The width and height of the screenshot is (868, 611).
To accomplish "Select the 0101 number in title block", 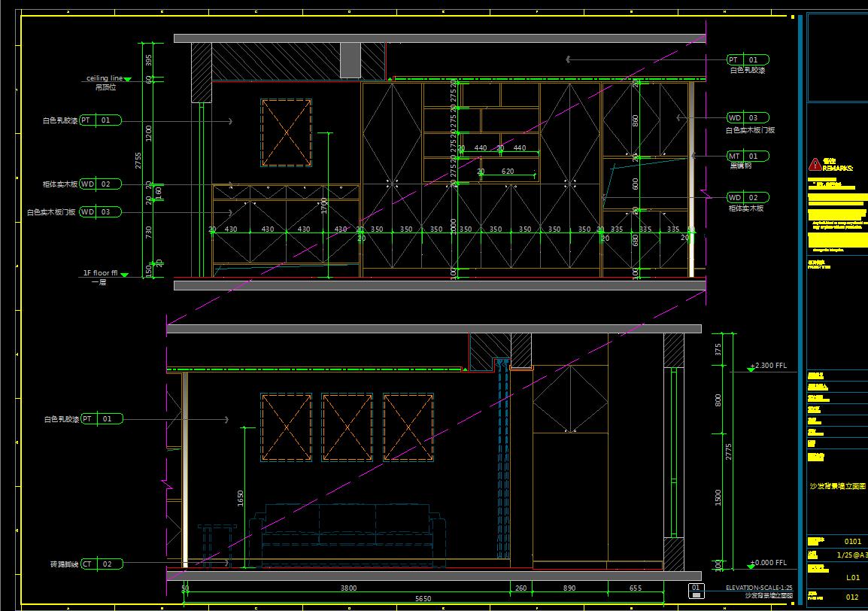I will (852, 541).
